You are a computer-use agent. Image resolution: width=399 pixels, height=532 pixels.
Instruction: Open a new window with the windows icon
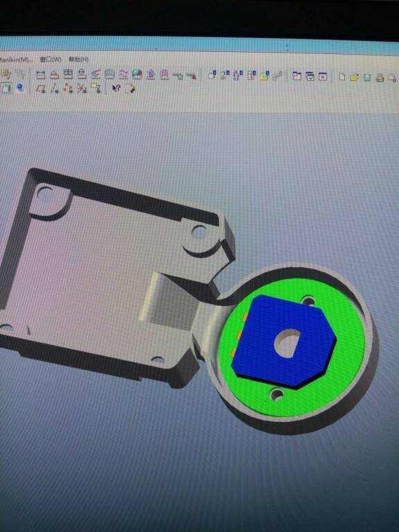[297, 76]
